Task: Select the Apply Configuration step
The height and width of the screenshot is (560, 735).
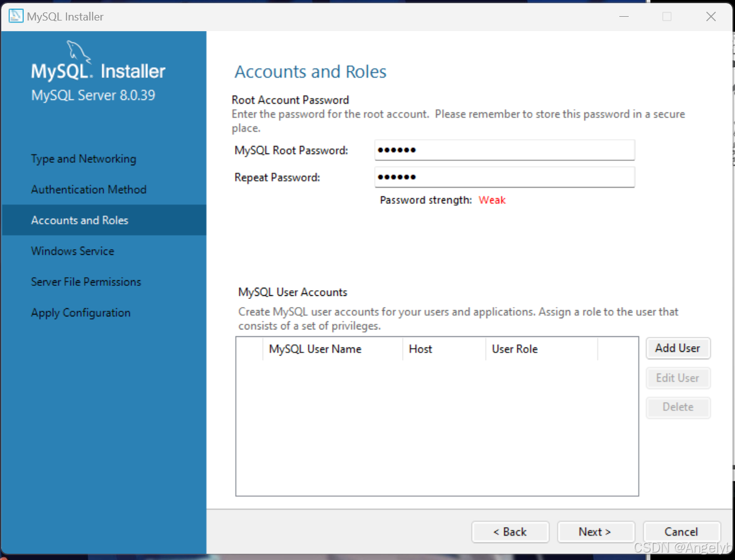Action: pos(80,312)
